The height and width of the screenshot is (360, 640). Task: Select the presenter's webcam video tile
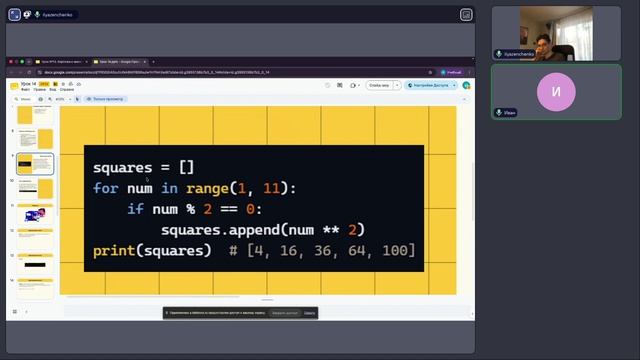coord(556,33)
